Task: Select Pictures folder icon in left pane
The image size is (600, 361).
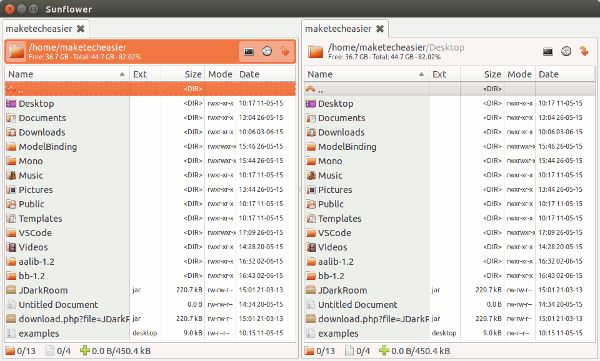Action: pos(11,189)
